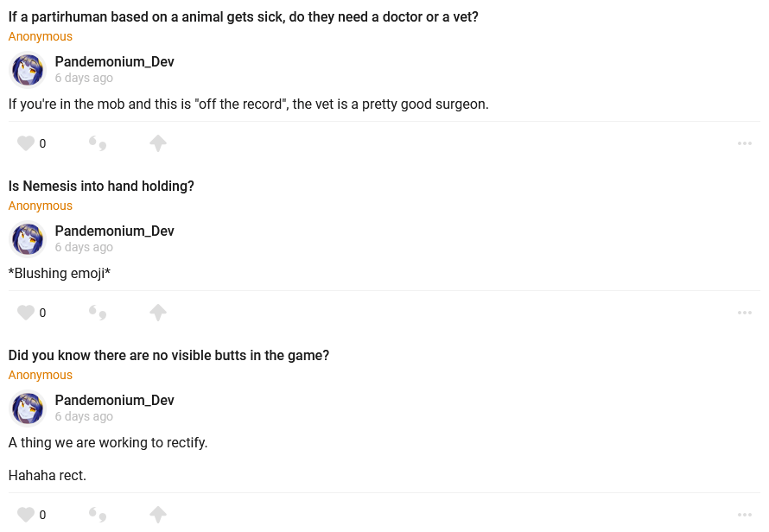
Task: Share the vet surgeon answer via arrow
Action: point(158,143)
